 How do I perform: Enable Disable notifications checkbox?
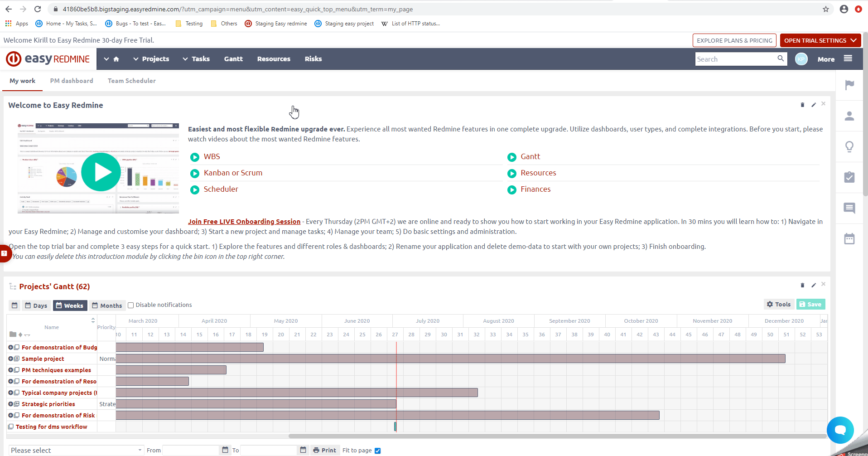click(x=131, y=305)
